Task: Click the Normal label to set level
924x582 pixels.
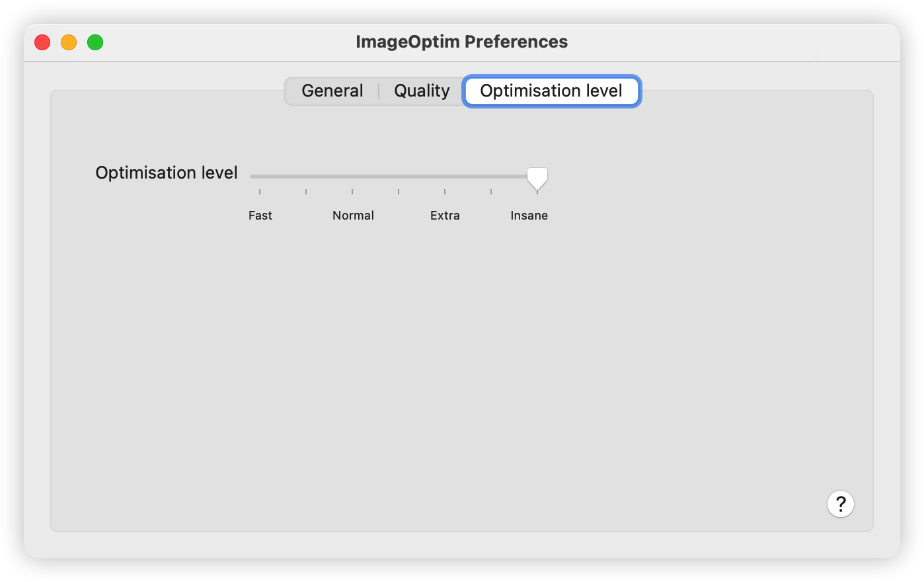Action: coord(353,215)
